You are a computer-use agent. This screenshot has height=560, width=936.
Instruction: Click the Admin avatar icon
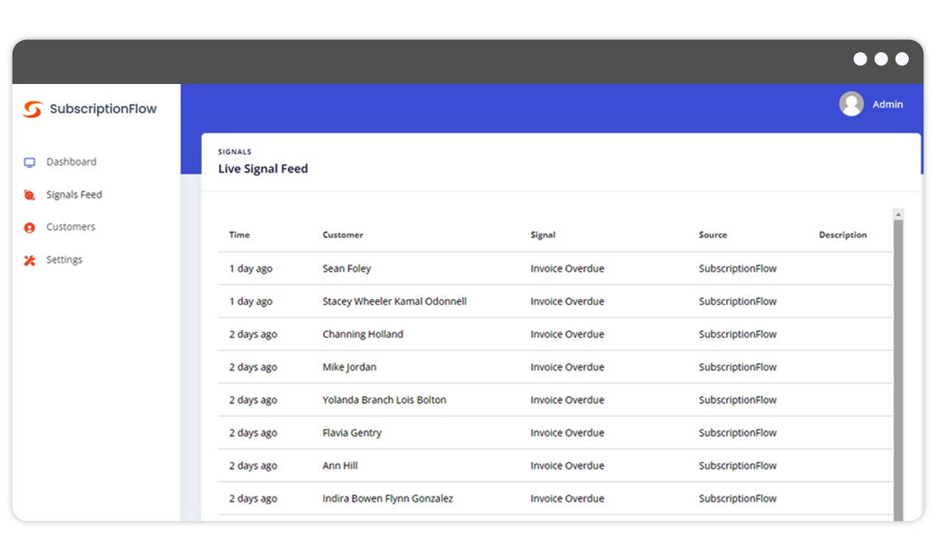click(x=851, y=104)
